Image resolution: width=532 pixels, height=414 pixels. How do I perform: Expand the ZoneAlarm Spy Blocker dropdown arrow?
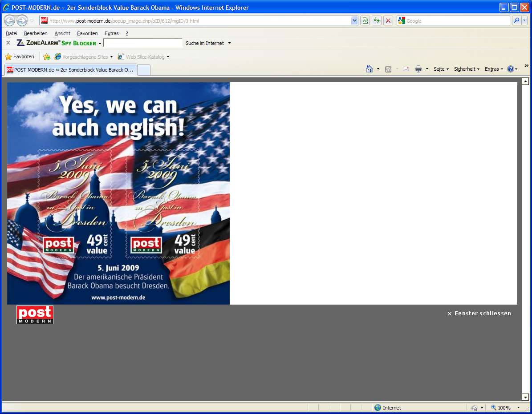(100, 44)
